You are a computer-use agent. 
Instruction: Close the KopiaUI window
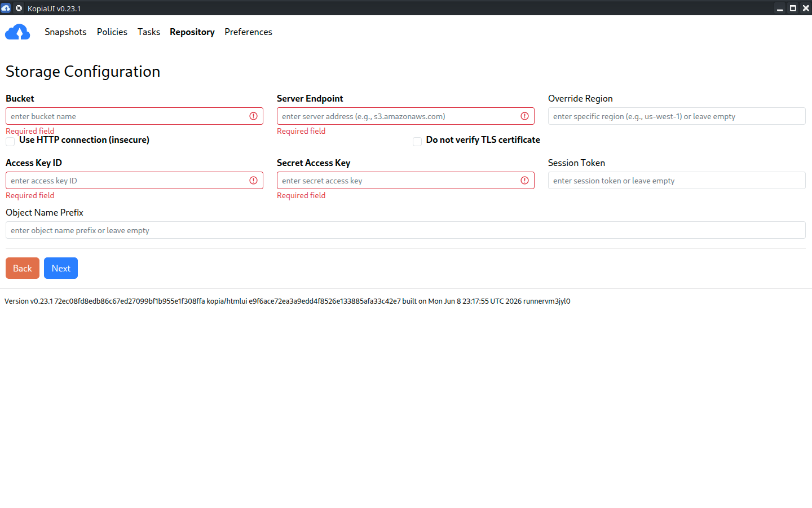point(806,8)
